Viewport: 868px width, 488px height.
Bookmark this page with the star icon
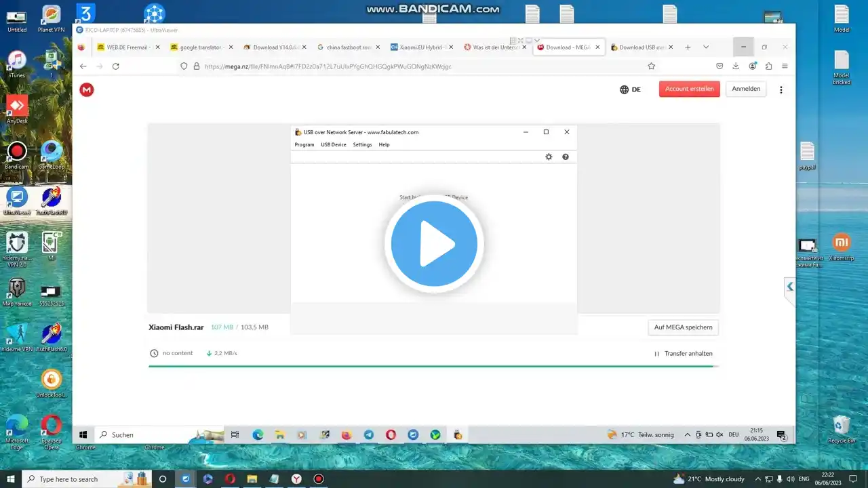(x=652, y=66)
